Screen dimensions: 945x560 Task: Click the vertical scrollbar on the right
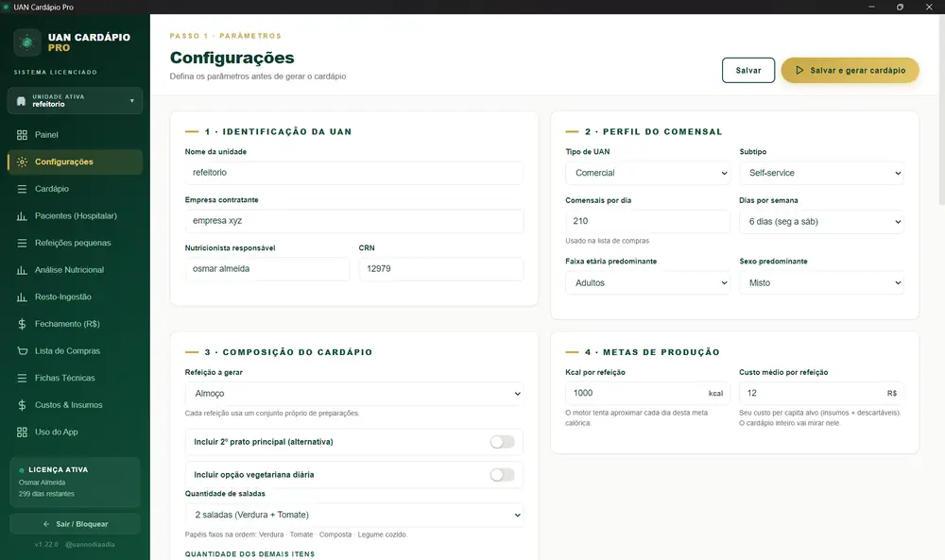(x=941, y=109)
